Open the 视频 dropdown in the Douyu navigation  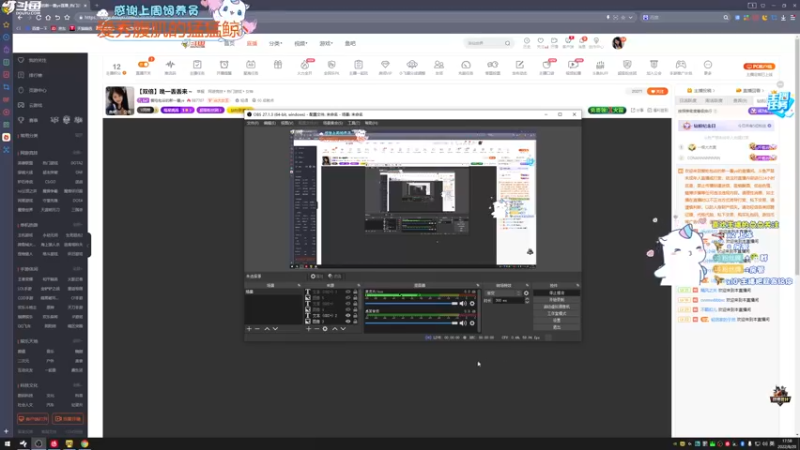click(301, 43)
